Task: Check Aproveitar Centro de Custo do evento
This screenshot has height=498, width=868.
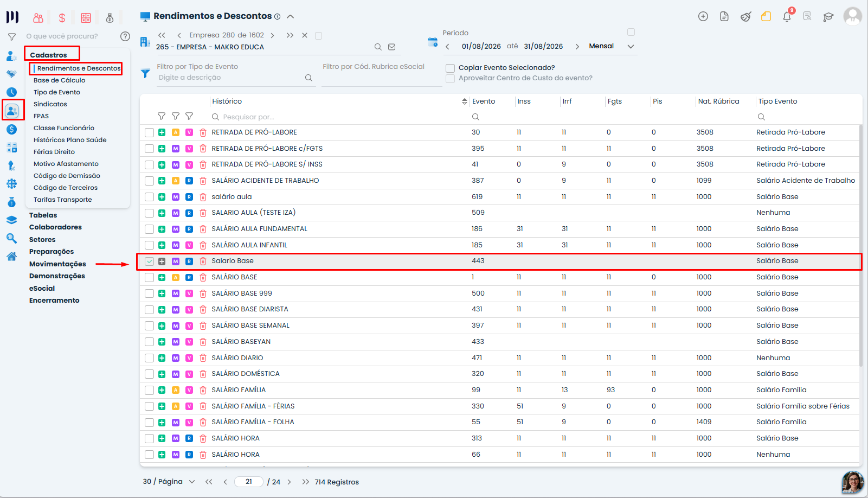Action: (x=450, y=79)
